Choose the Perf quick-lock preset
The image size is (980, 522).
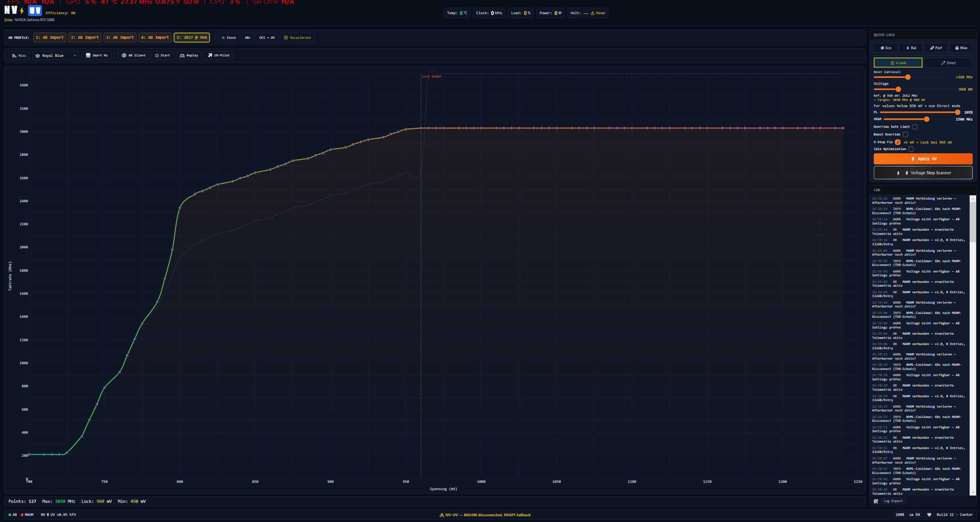[x=936, y=48]
